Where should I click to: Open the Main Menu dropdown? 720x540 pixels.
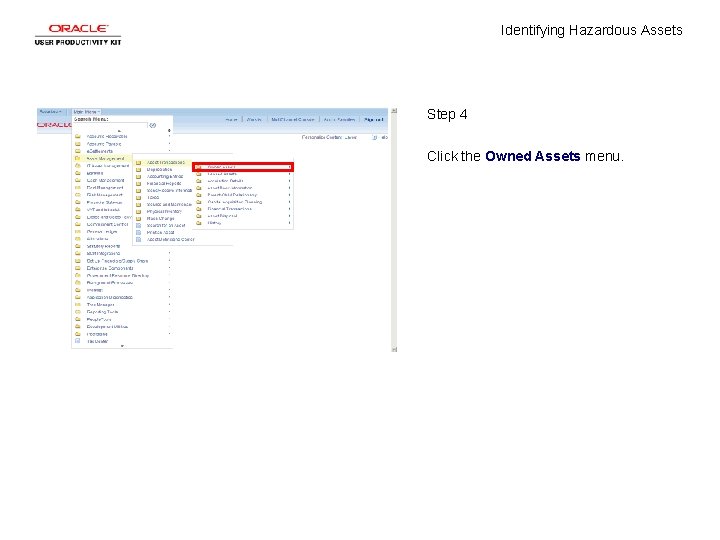[x=86, y=112]
